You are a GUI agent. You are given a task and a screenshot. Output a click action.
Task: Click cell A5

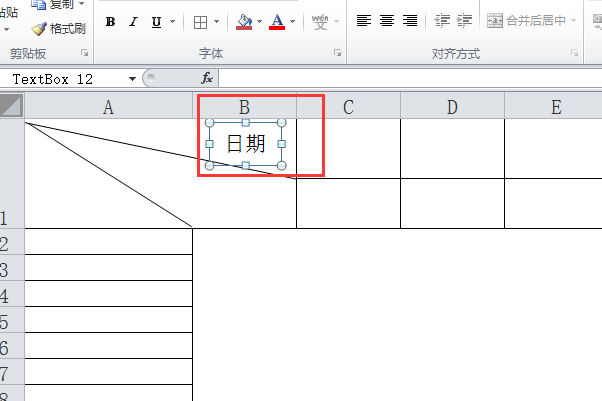coord(109,320)
